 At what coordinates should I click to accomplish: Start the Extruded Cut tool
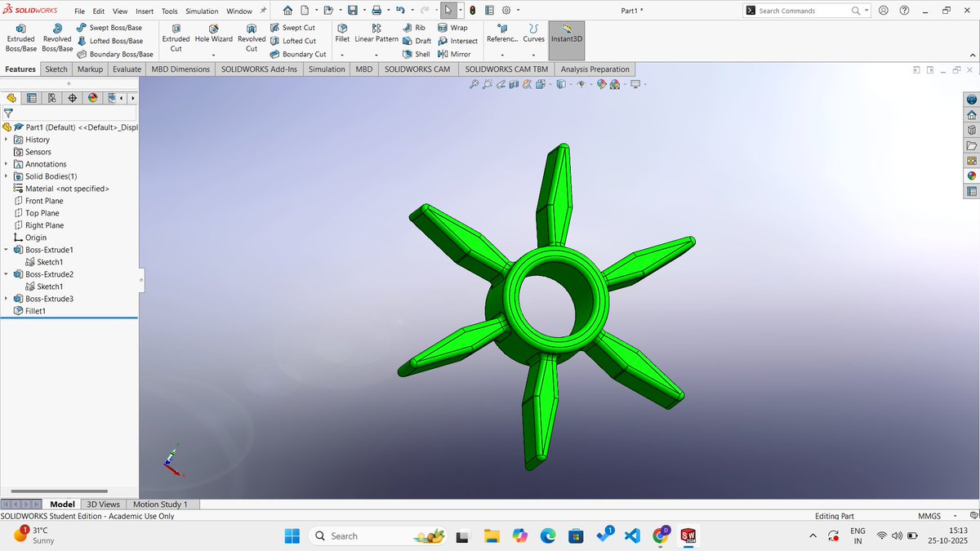click(x=176, y=38)
